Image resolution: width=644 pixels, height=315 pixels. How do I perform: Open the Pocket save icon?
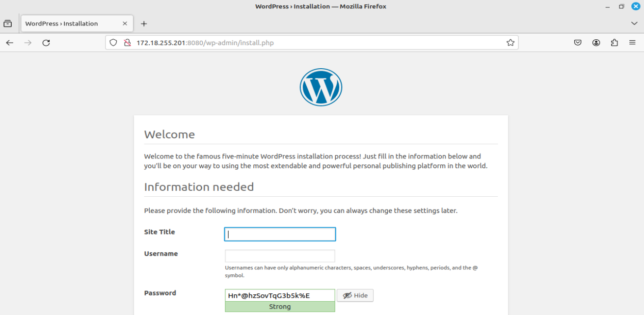pos(578,43)
